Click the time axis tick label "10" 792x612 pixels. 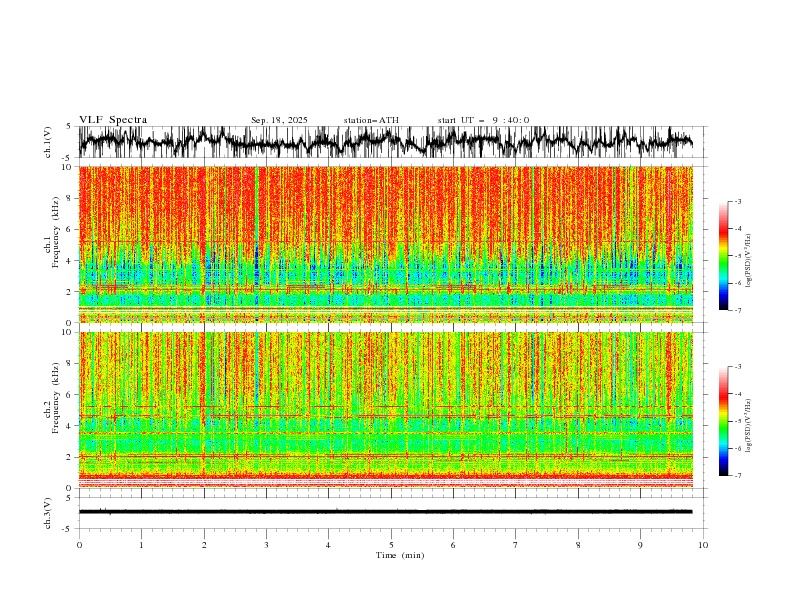[703, 545]
